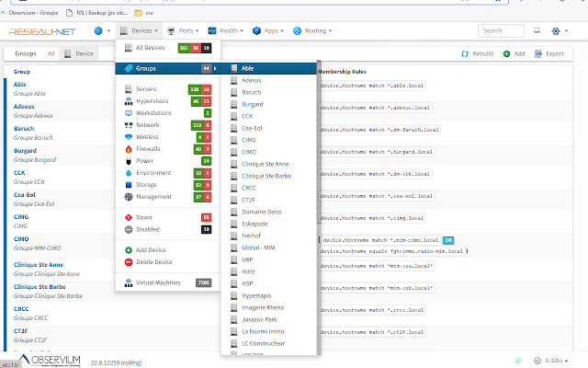588x368 pixels.
Task: Click the Add group button
Action: click(514, 53)
